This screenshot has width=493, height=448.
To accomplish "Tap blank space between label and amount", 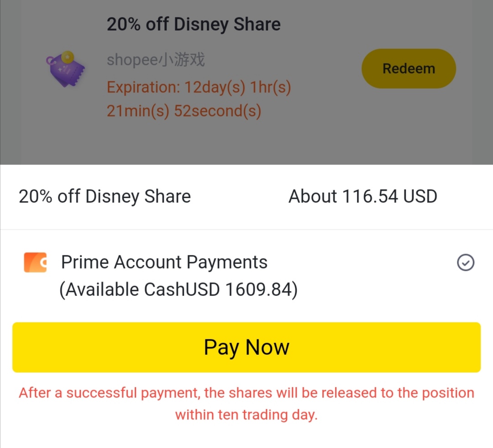I will [x=240, y=196].
